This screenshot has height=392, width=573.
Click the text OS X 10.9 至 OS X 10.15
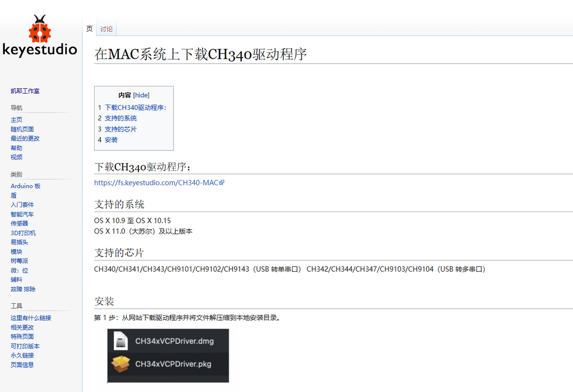point(132,221)
